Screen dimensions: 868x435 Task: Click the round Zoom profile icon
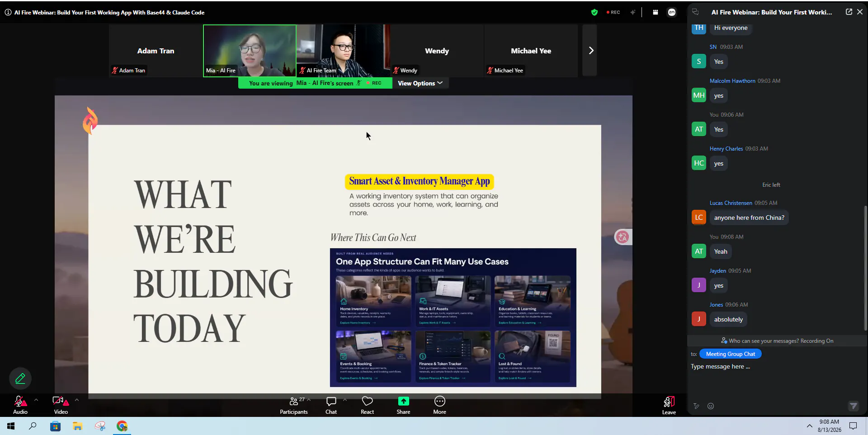pos(672,12)
